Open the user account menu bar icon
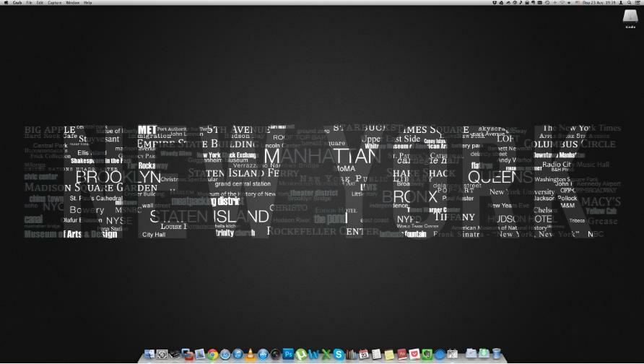 [x=621, y=2]
